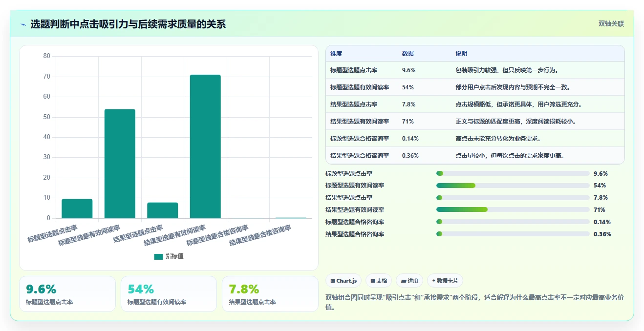Click the 标题型选题合格咨询率 label on the X axis
The width and height of the screenshot is (644, 331).
tap(218, 235)
